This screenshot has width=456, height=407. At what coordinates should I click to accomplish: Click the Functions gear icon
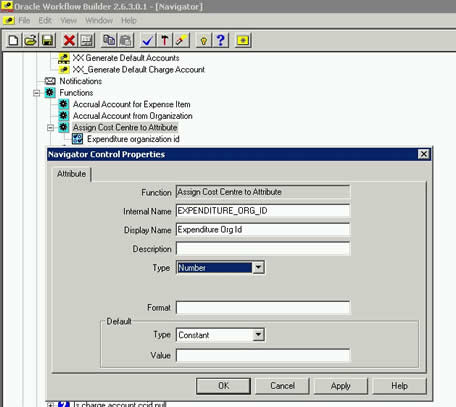tap(50, 92)
